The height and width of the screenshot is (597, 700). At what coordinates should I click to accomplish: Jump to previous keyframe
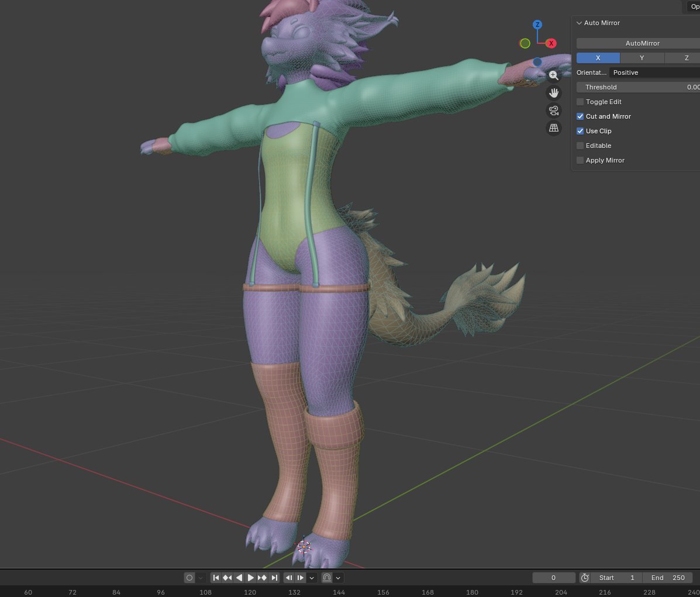(227, 578)
